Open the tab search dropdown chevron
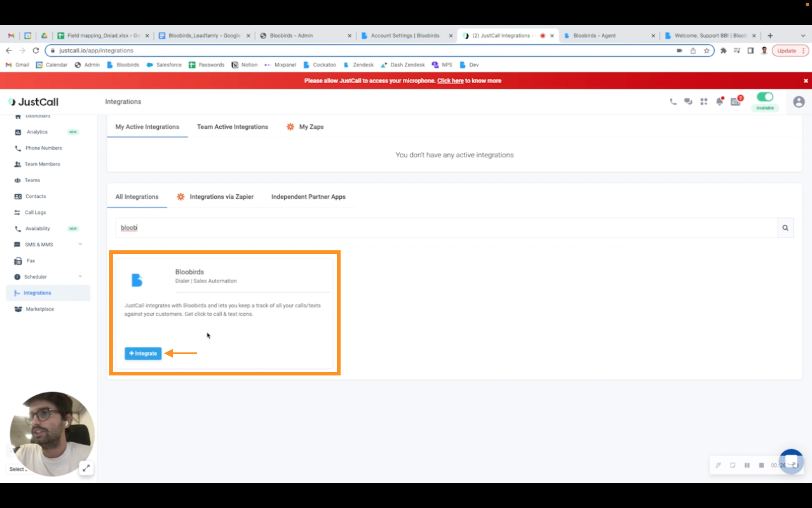This screenshot has width=812, height=508. pyautogui.click(x=803, y=36)
